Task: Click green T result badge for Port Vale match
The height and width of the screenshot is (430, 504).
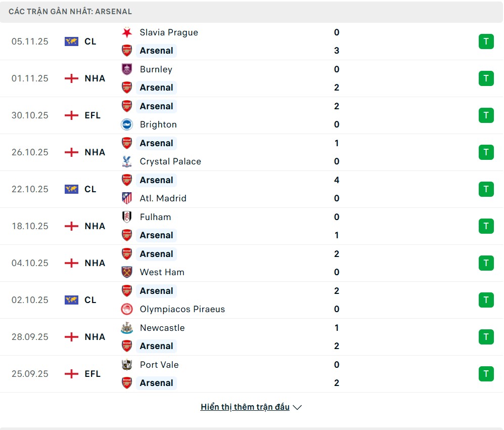Action: (x=486, y=374)
